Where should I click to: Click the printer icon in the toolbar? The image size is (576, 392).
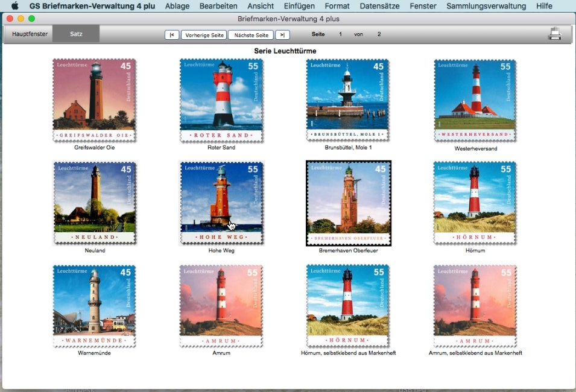[555, 34]
